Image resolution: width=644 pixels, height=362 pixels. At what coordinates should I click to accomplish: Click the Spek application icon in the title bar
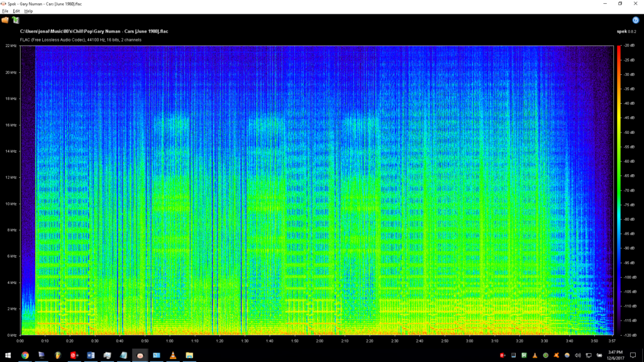(4, 4)
